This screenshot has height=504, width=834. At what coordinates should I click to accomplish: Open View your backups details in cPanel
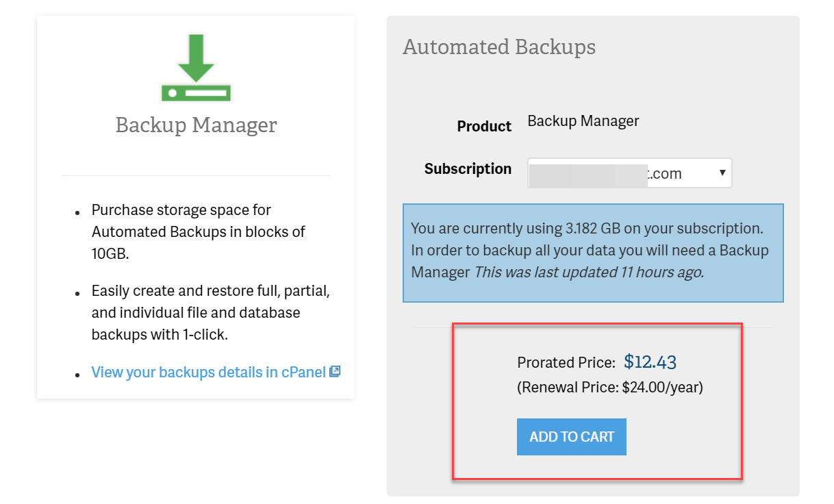[x=208, y=373]
